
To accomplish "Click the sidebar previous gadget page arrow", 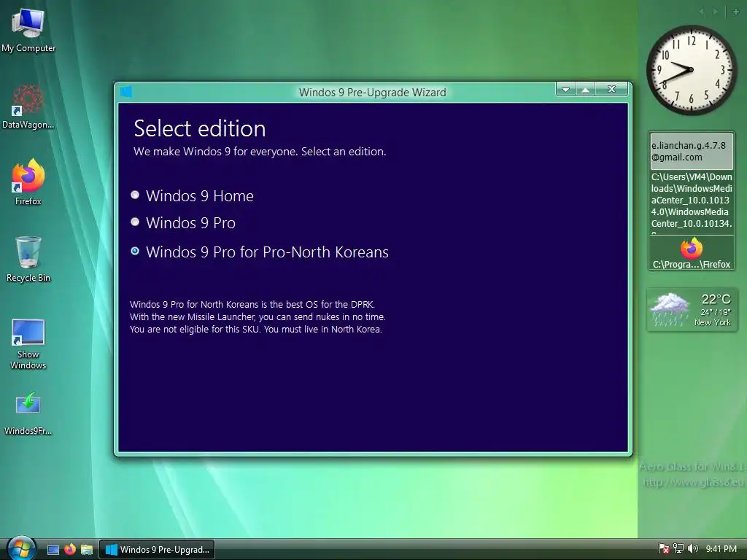I will 701,12.
